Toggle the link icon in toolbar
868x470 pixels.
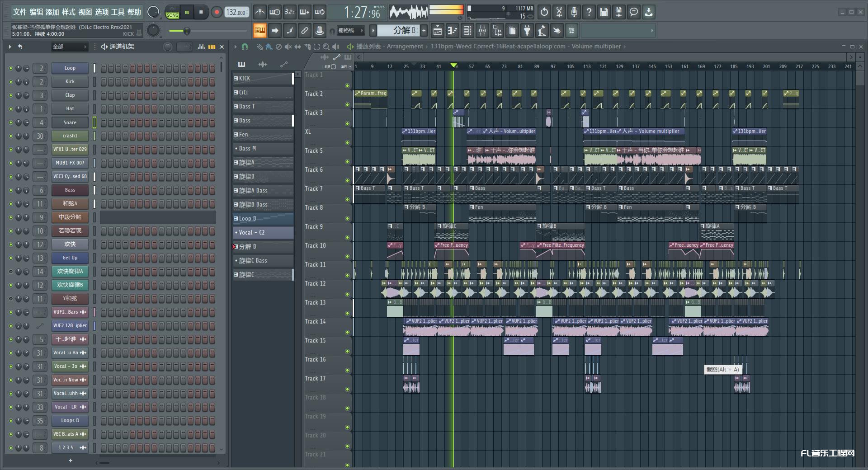click(304, 31)
